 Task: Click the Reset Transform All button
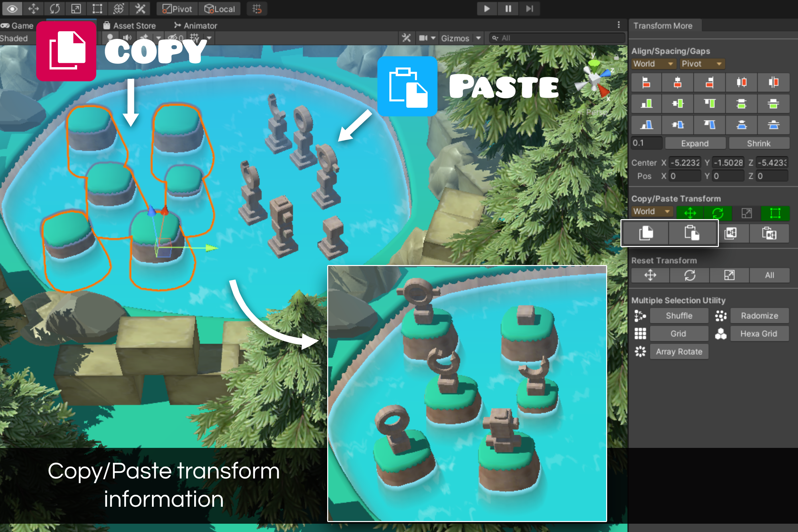pyautogui.click(x=769, y=275)
